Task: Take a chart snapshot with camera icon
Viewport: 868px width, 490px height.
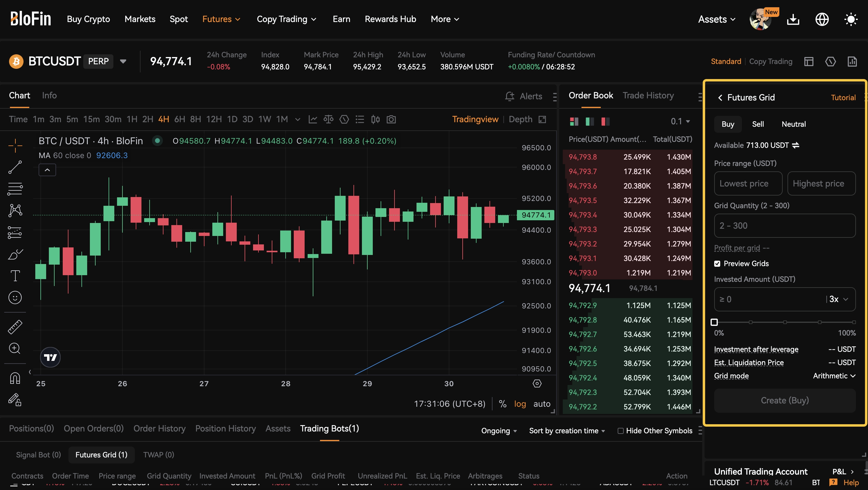Action: (391, 119)
